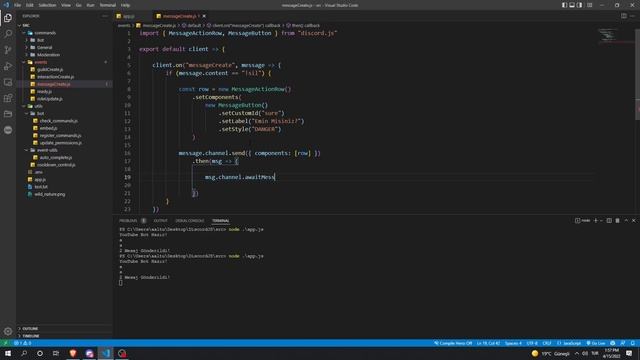Click feedback icon in status bar
This screenshot has width=640, height=360.
tap(622, 343)
